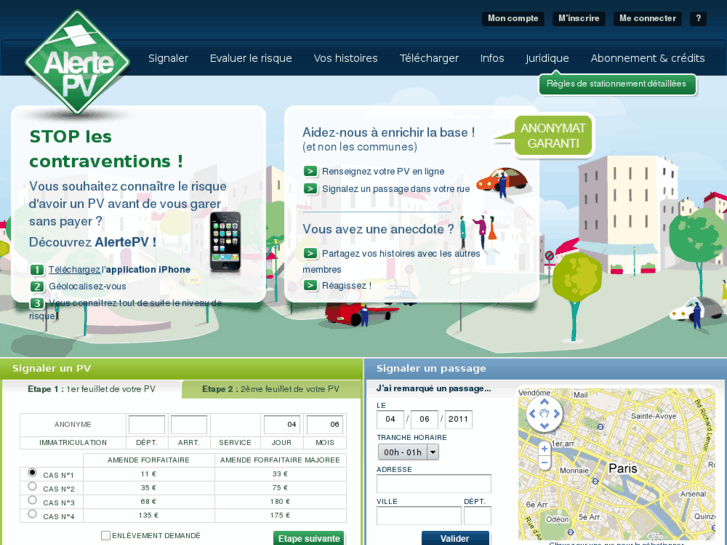This screenshot has height=545, width=727.
Task: Select CAS N°4 fine option
Action: 32,514
